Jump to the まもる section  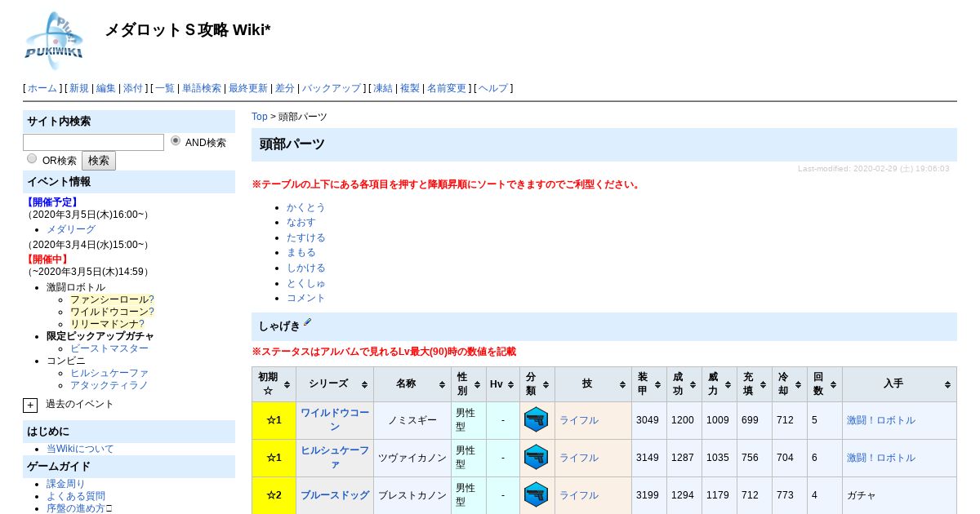pyautogui.click(x=301, y=252)
